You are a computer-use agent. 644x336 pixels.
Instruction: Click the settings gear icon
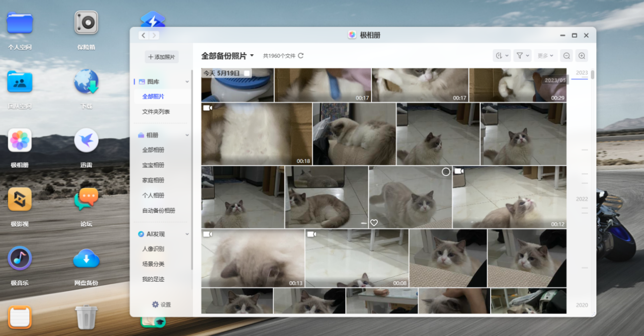click(x=155, y=304)
